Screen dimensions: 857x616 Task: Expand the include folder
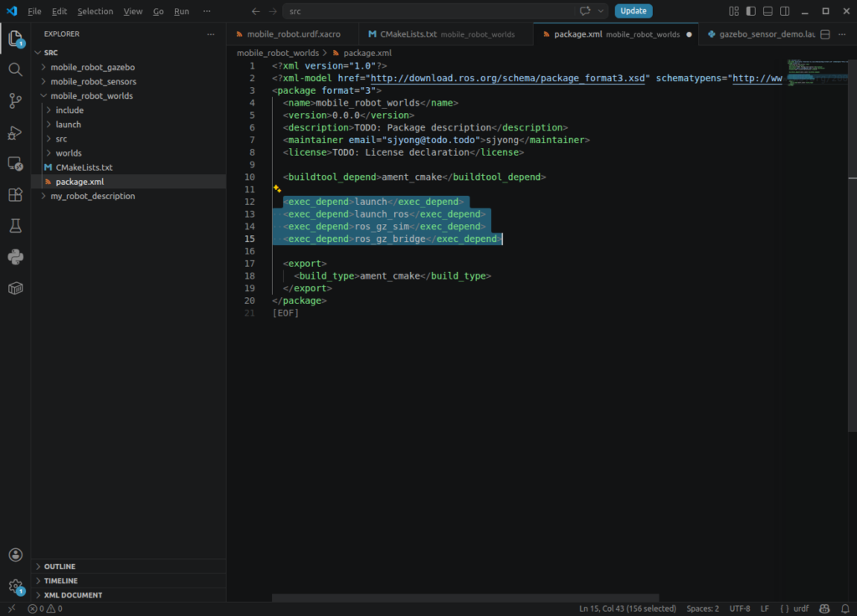click(x=49, y=110)
